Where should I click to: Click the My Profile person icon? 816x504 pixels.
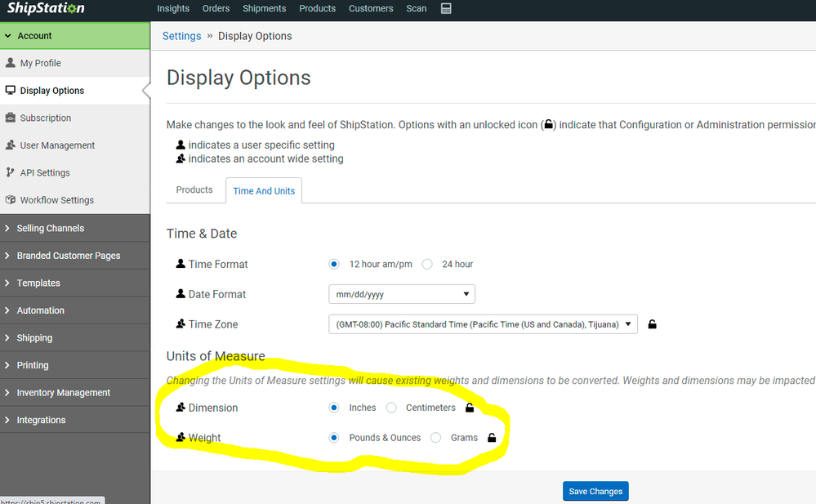tap(11, 63)
